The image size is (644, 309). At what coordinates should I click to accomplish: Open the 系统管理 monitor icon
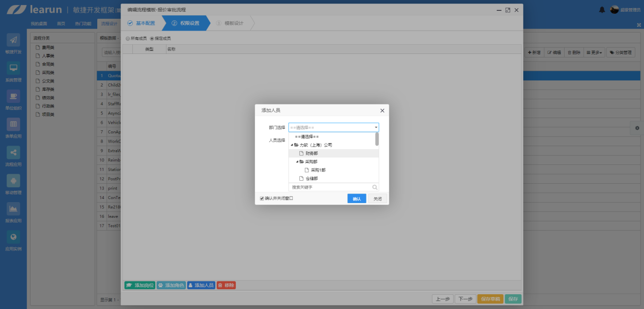[x=13, y=68]
